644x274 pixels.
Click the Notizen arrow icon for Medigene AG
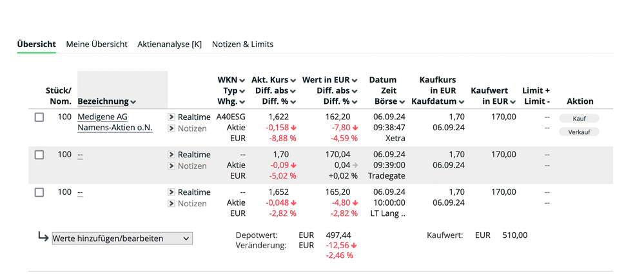pos(171,128)
